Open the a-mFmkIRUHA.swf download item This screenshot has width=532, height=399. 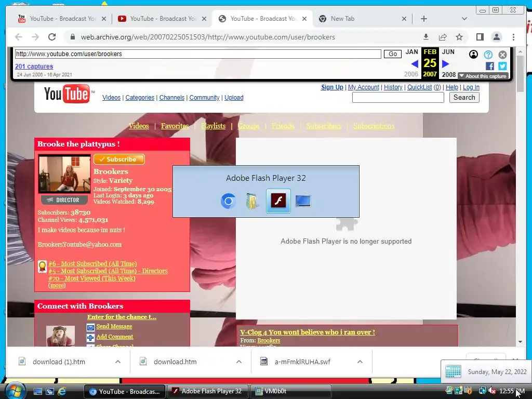pyautogui.click(x=303, y=362)
